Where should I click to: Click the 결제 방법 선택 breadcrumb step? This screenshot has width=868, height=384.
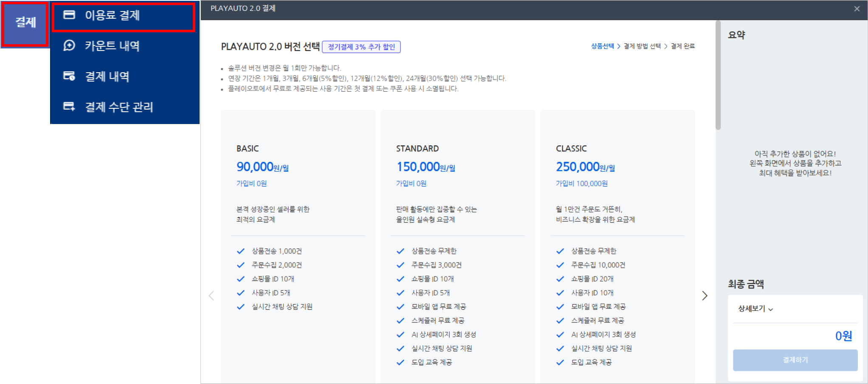pos(642,46)
